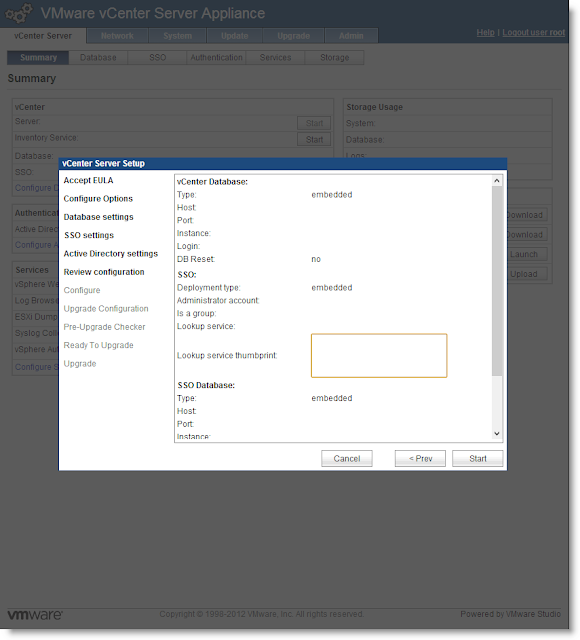Click the 'Powered by VMware Studio' text
This screenshot has width=580, height=640.
510,614
